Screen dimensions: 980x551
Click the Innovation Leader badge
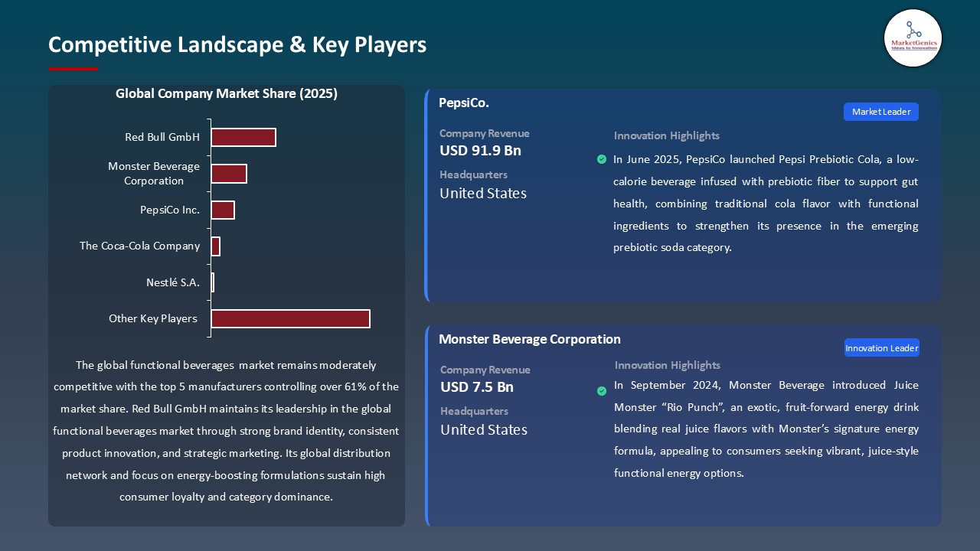(881, 348)
